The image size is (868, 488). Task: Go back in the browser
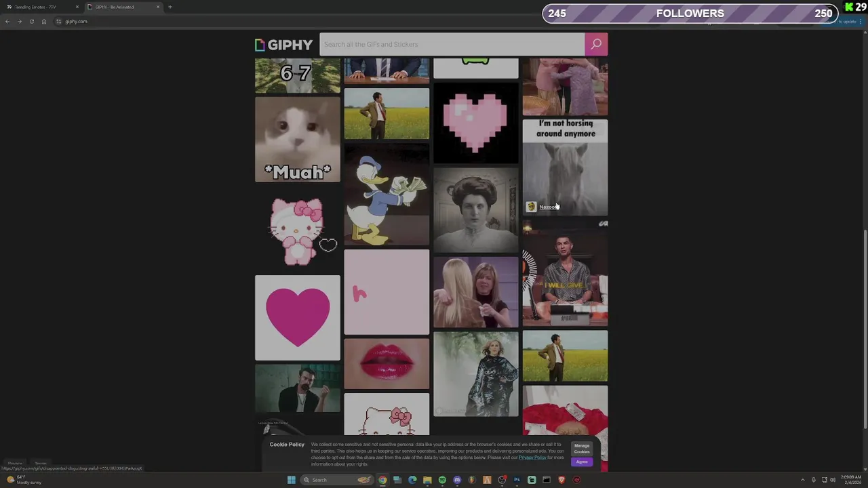tap(7, 21)
